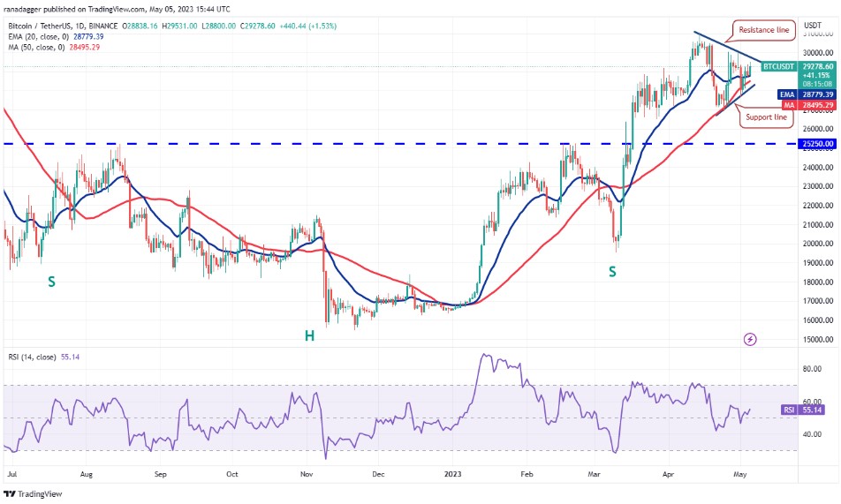Select the green H pattern marker
Viewport: 841px width, 504px height.
tap(309, 335)
